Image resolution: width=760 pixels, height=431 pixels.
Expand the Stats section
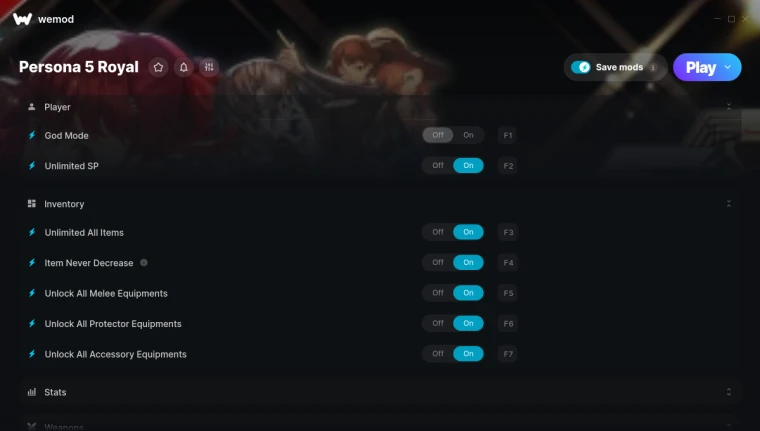tap(728, 392)
